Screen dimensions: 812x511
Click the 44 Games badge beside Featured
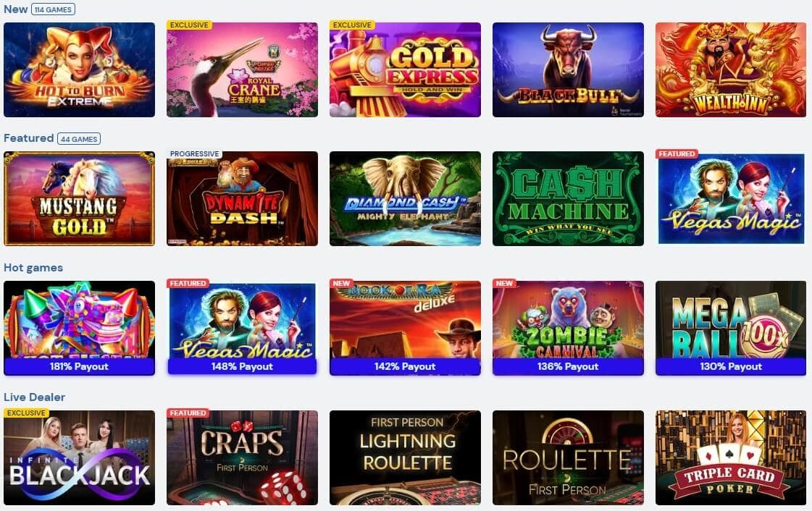[79, 139]
